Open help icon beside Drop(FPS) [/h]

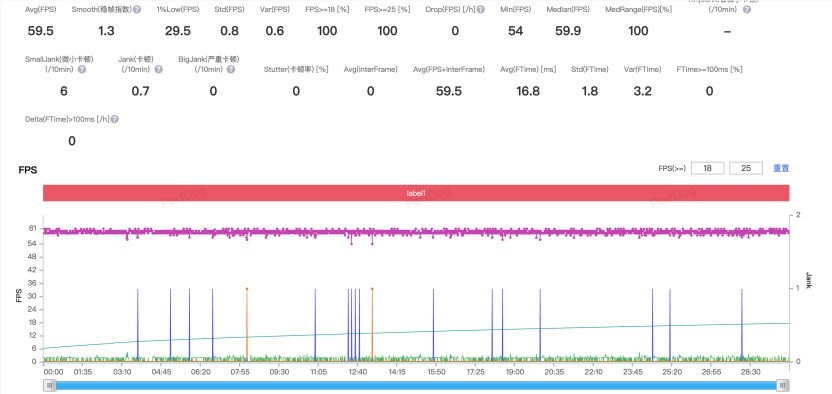480,10
